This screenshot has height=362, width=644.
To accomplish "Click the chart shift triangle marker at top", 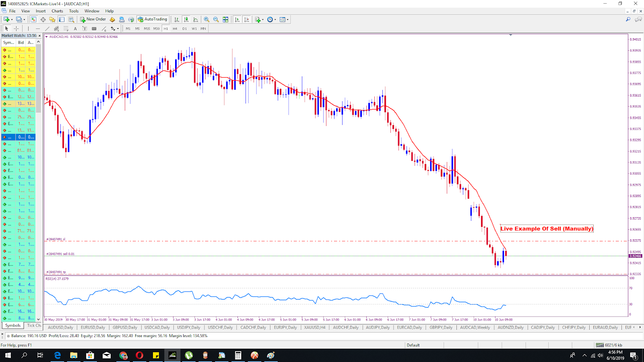I will [x=510, y=35].
